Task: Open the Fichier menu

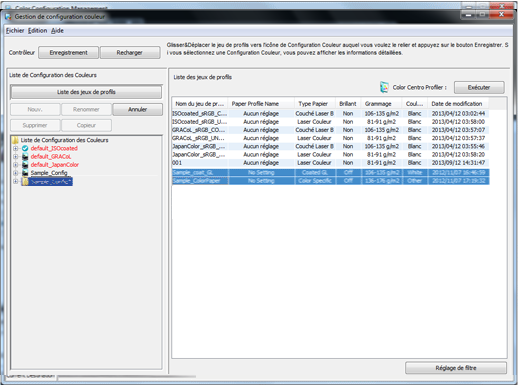Action: click(x=15, y=31)
